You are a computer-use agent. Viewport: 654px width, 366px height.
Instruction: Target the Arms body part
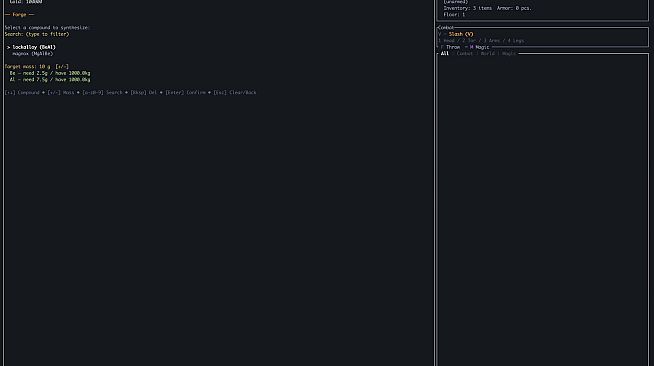pyautogui.click(x=491, y=41)
